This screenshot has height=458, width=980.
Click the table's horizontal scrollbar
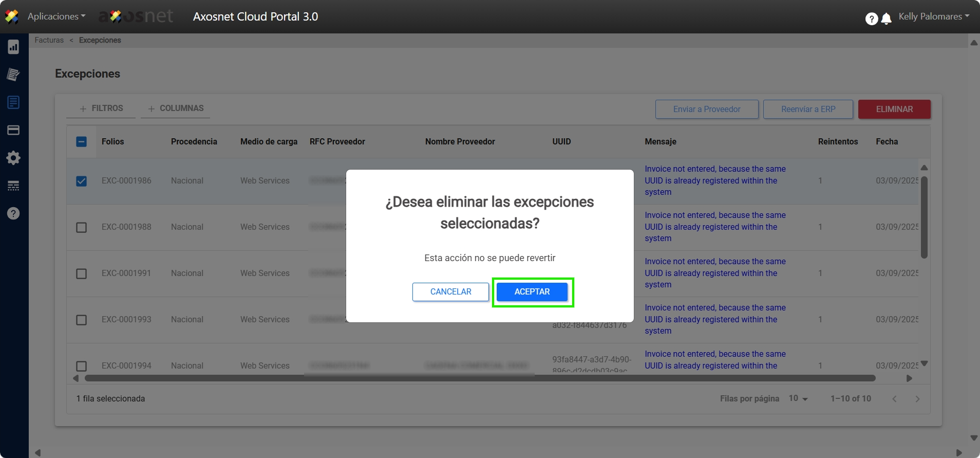click(x=480, y=378)
